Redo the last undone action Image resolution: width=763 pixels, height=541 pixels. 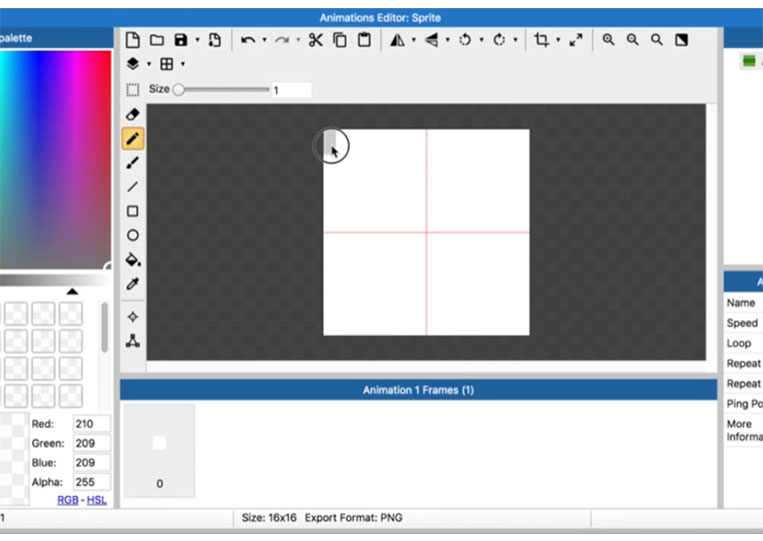point(282,40)
